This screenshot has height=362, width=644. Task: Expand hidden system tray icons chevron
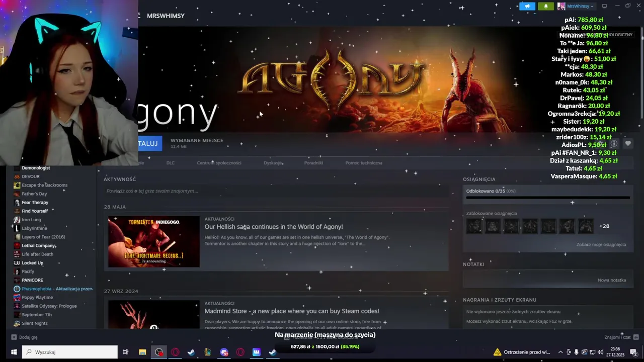[560, 352]
